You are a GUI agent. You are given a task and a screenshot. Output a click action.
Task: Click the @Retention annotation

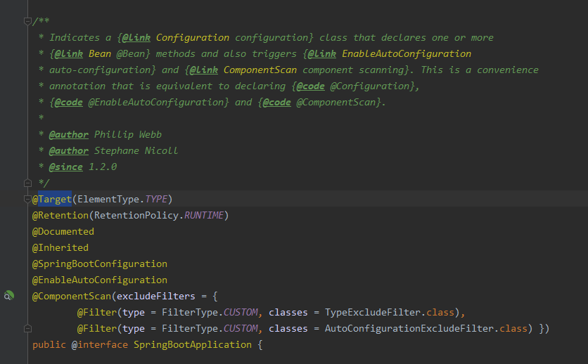tap(60, 215)
